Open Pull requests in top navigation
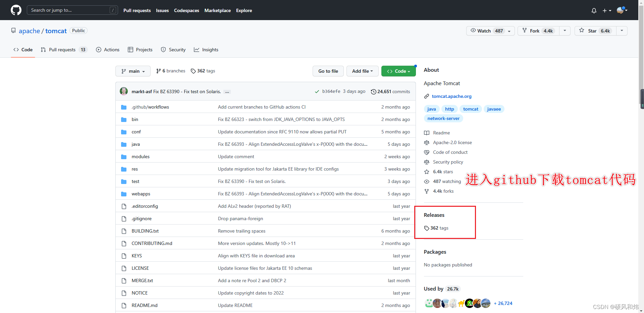Viewport: 644px width, 313px height. click(x=137, y=10)
